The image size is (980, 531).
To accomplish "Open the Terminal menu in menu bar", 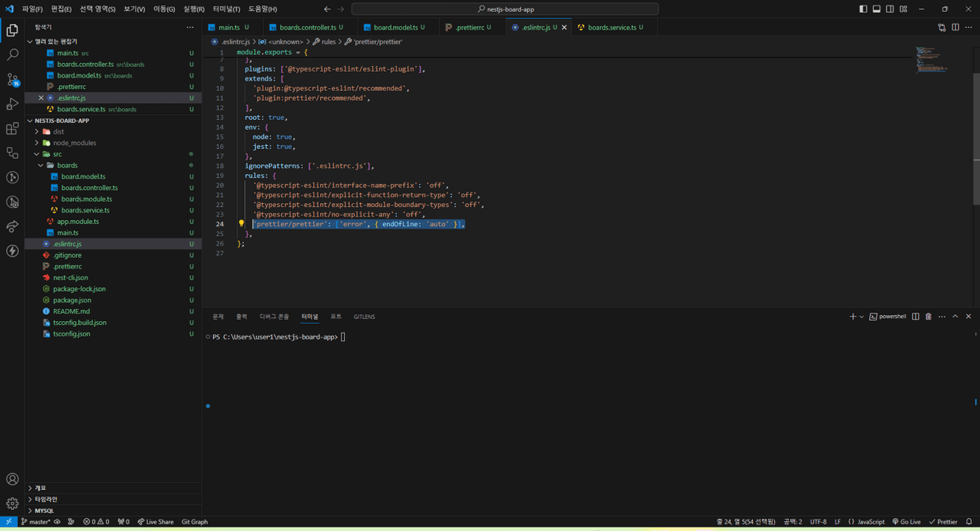I will tap(226, 9).
